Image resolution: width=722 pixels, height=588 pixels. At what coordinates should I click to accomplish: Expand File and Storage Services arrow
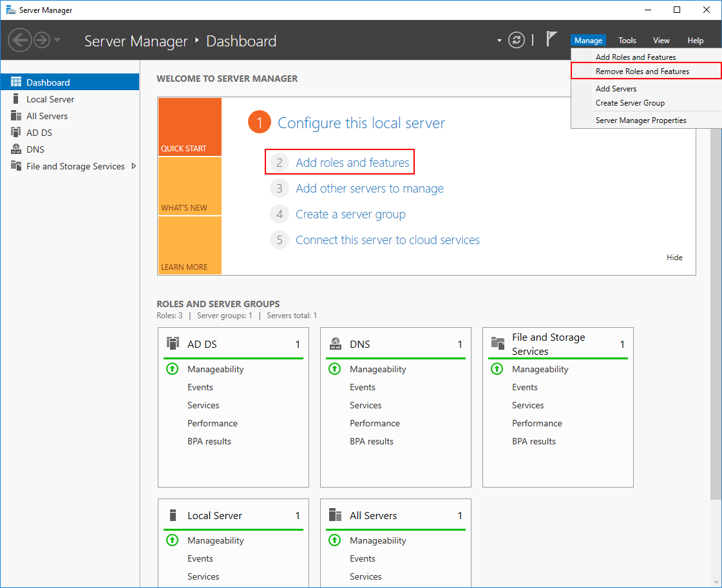[134, 166]
